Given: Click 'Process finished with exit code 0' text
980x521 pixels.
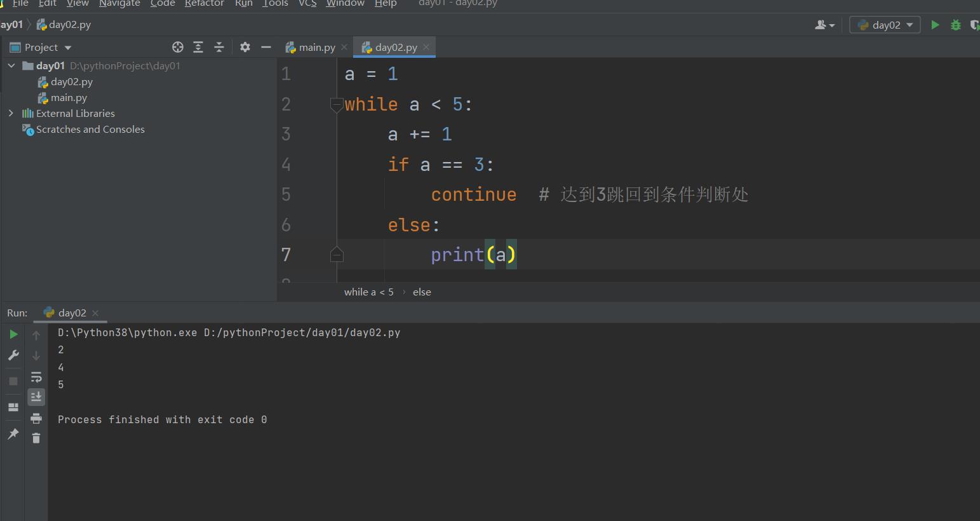Looking at the screenshot, I should [x=163, y=419].
